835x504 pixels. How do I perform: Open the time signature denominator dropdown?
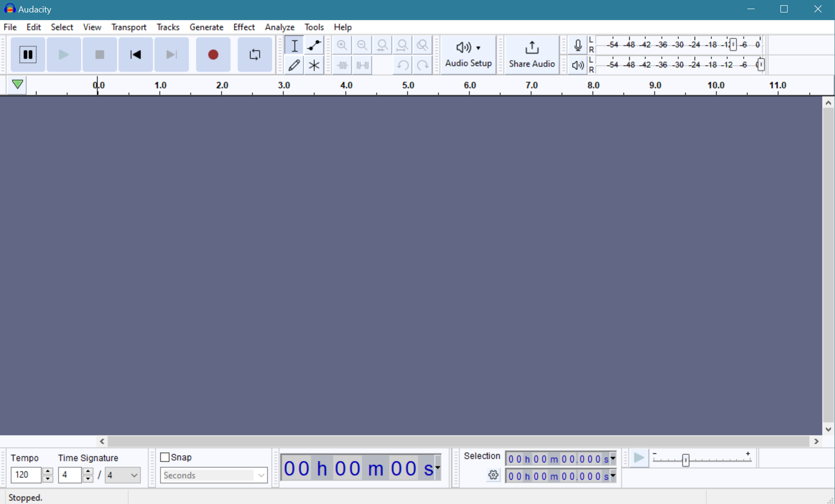(122, 475)
